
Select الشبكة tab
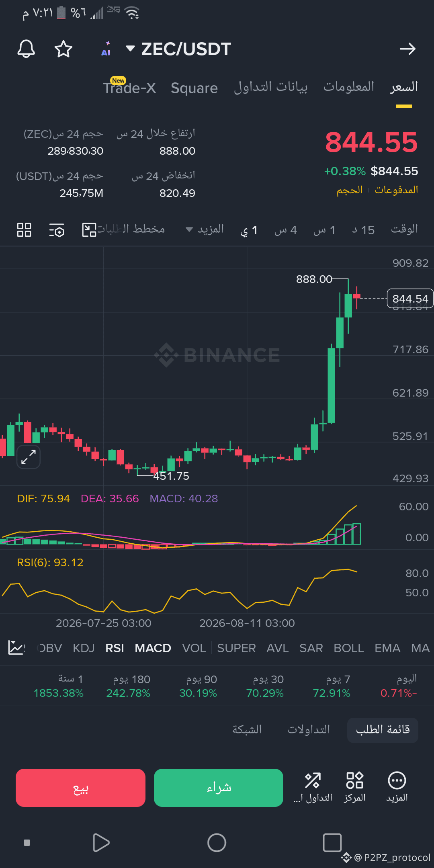click(x=247, y=730)
